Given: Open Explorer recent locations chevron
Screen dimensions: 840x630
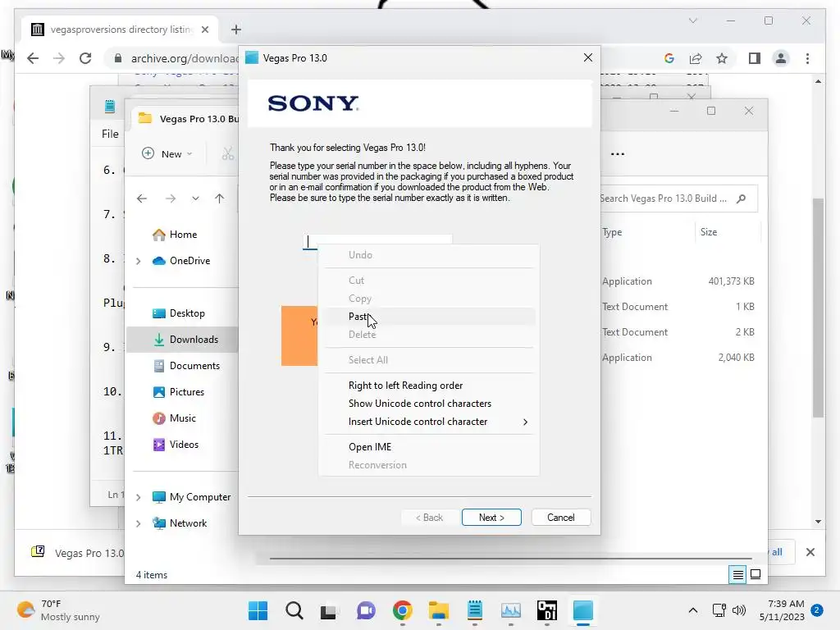Looking at the screenshot, I should point(195,199).
